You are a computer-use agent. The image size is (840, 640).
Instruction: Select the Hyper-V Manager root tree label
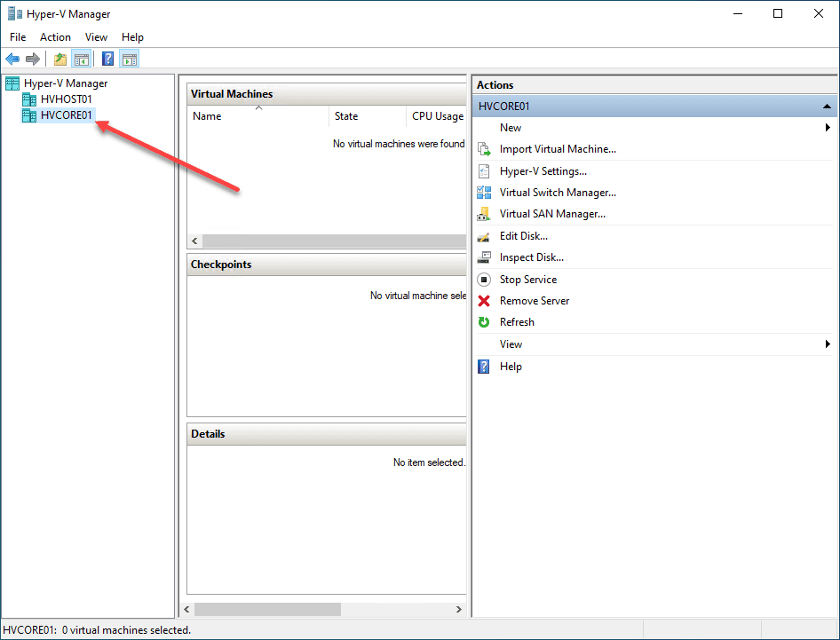pyautogui.click(x=66, y=83)
